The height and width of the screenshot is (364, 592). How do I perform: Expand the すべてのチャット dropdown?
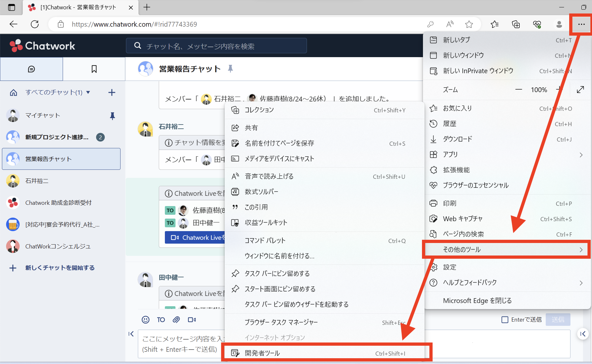tap(88, 92)
